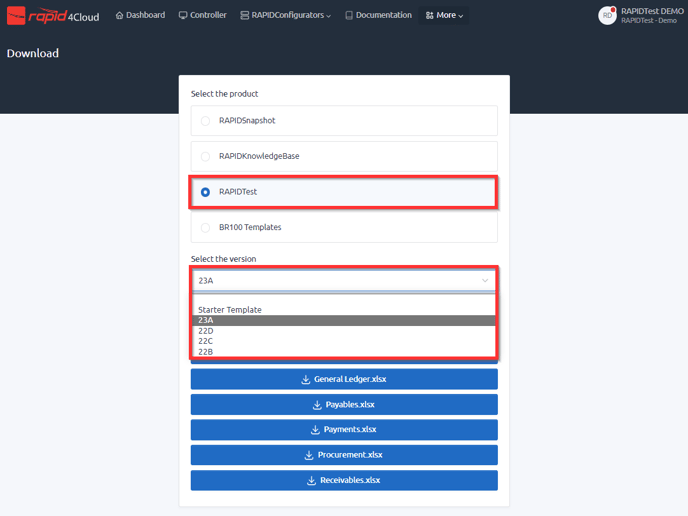Image resolution: width=688 pixels, height=516 pixels.
Task: Choose 23A in the version list
Action: click(x=344, y=320)
